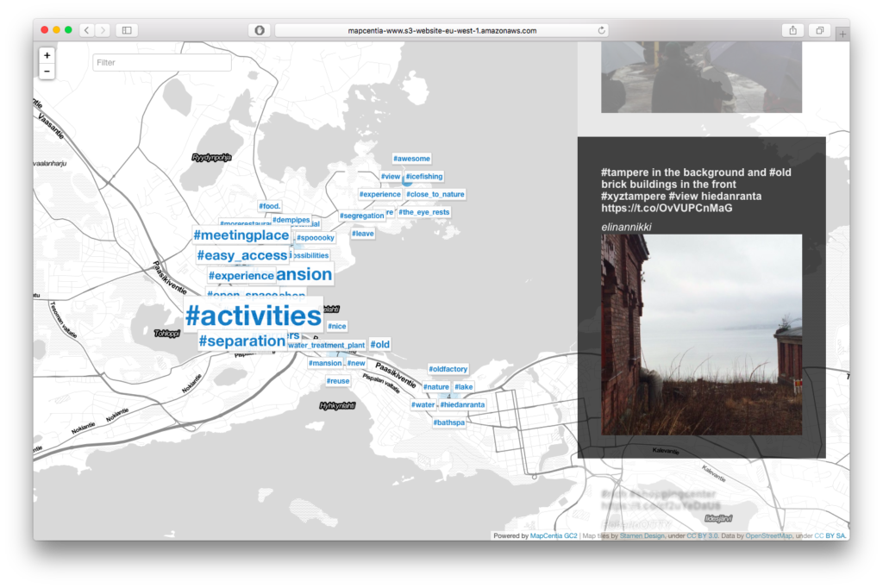Image resolution: width=883 pixels, height=588 pixels.
Task: Open the CC BY SA license link
Action: coord(830,535)
